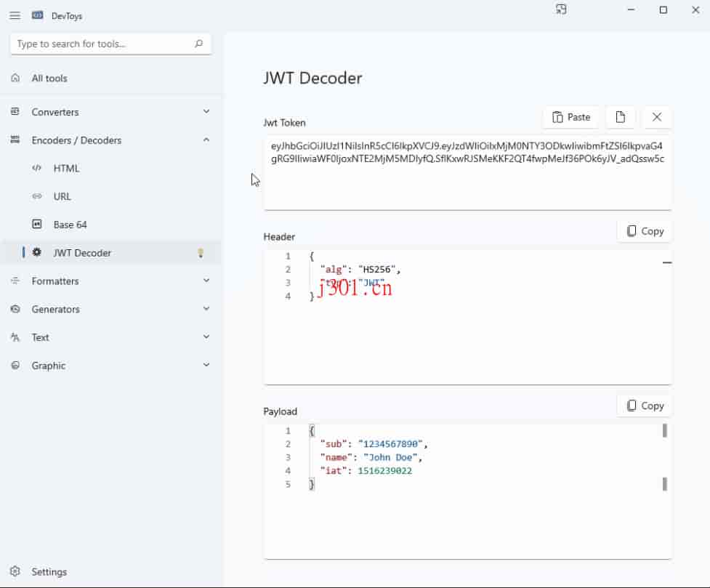Click the DevToys app logo icon
The image size is (710, 588).
[38, 15]
